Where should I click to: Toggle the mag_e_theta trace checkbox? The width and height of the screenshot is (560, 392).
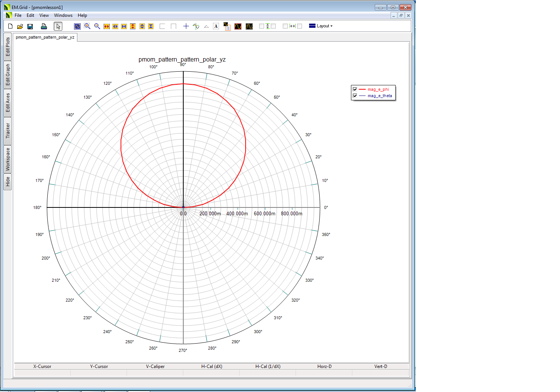355,96
